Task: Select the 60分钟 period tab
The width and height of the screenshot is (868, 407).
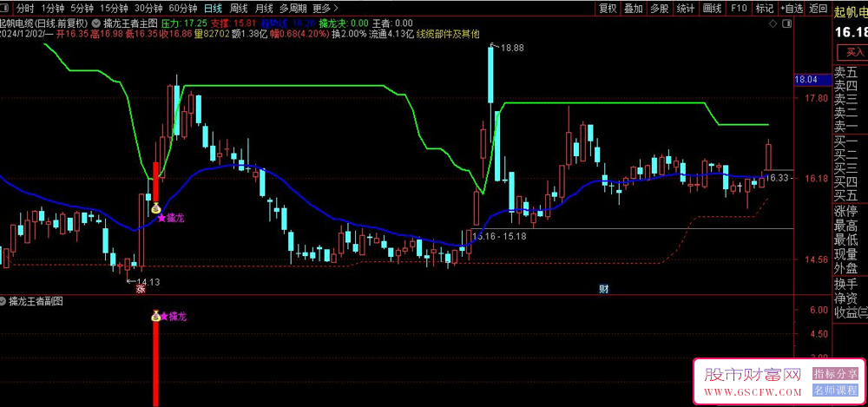Action: point(183,9)
